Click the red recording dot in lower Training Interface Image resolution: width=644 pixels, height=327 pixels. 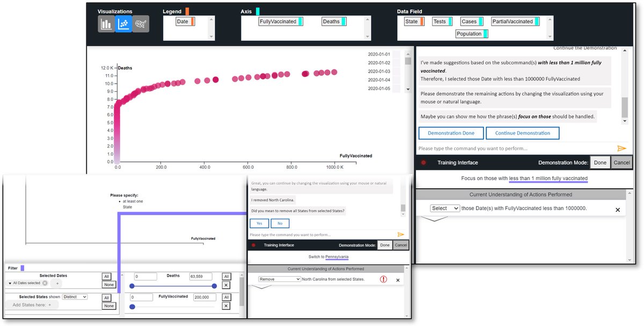[253, 245]
